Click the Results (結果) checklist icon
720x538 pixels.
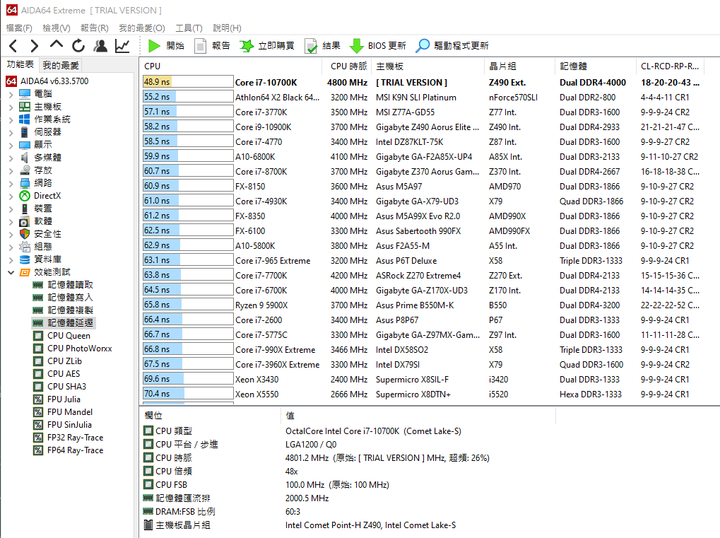point(311,46)
